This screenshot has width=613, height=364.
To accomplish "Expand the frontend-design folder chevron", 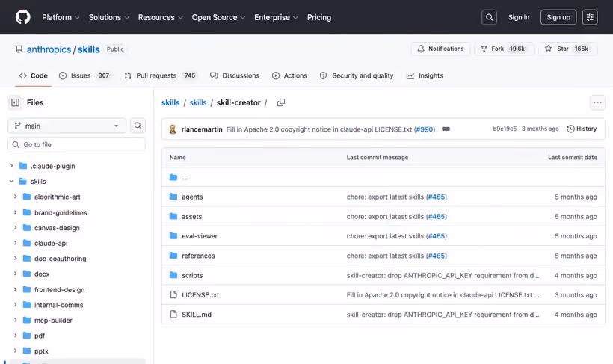I will click(15, 289).
